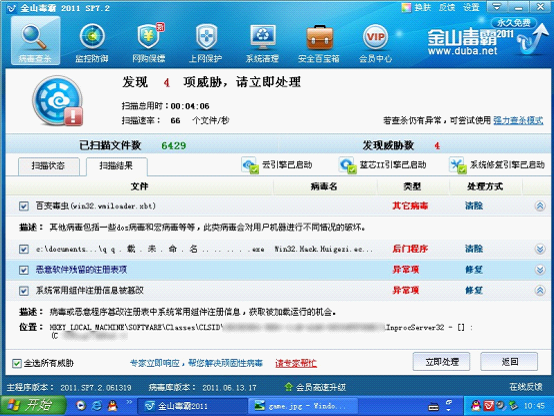Toggle the 全选所有威胁 checkbox
The image size is (554, 416).
(16, 363)
